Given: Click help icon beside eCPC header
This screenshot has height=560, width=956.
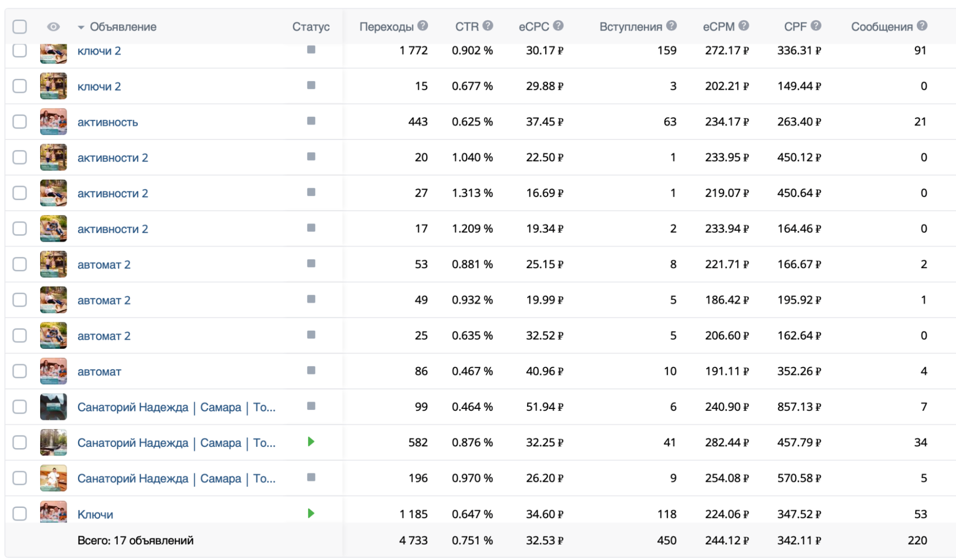Looking at the screenshot, I should [558, 26].
